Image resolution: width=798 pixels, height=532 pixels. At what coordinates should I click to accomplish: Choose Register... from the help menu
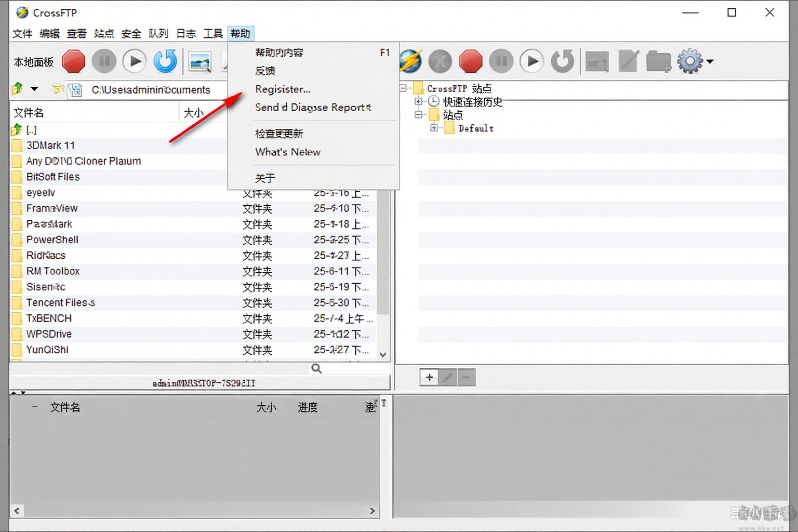pos(313,89)
